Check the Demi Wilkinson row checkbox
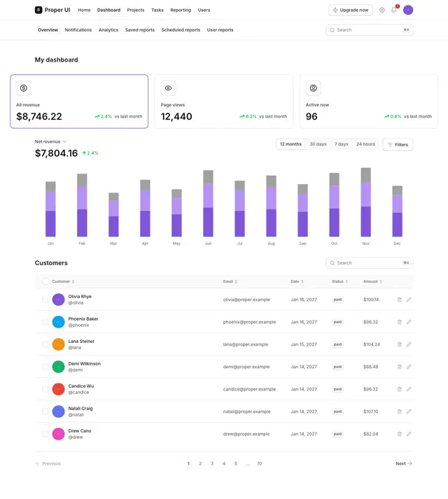The width and height of the screenshot is (448, 499). coord(45,367)
